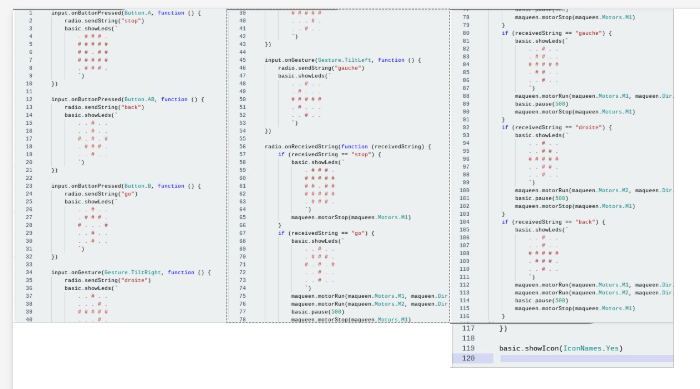
Task: Click the if receivedString == "stop" line
Action: point(329,154)
